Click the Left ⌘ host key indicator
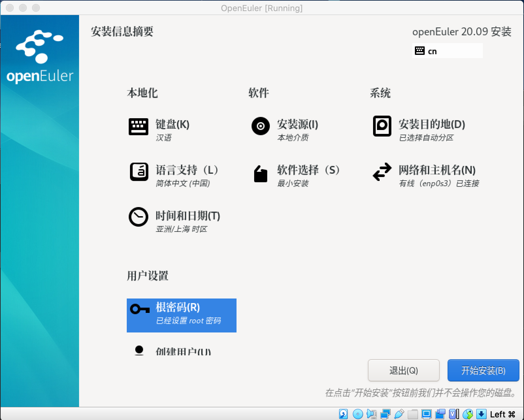524x420 pixels. click(x=503, y=414)
